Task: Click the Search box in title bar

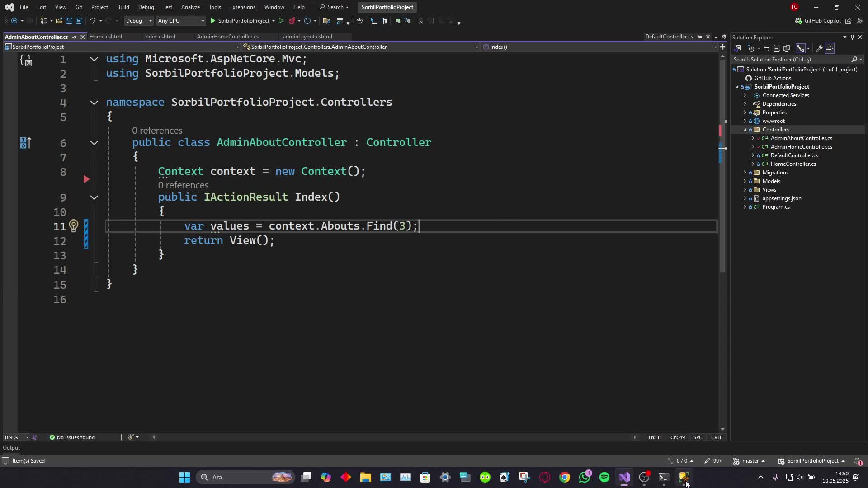Action: pyautogui.click(x=334, y=7)
